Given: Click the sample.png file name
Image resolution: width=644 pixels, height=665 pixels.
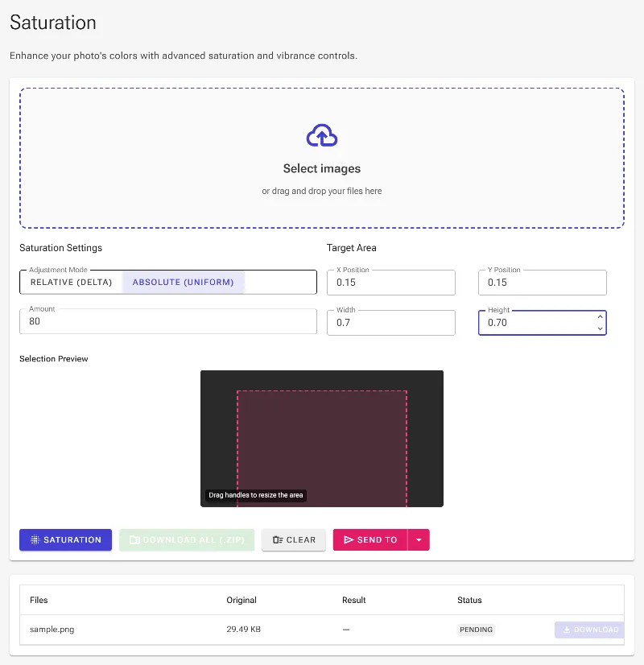Looking at the screenshot, I should (52, 630).
